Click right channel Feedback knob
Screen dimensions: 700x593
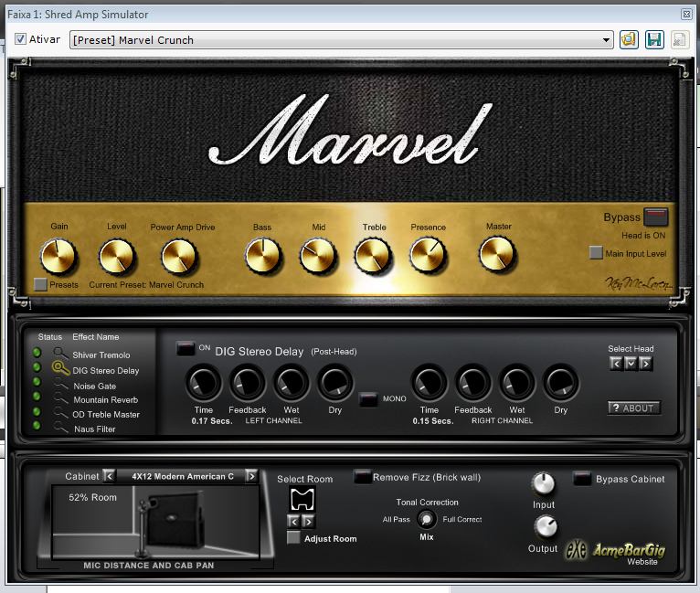point(472,383)
